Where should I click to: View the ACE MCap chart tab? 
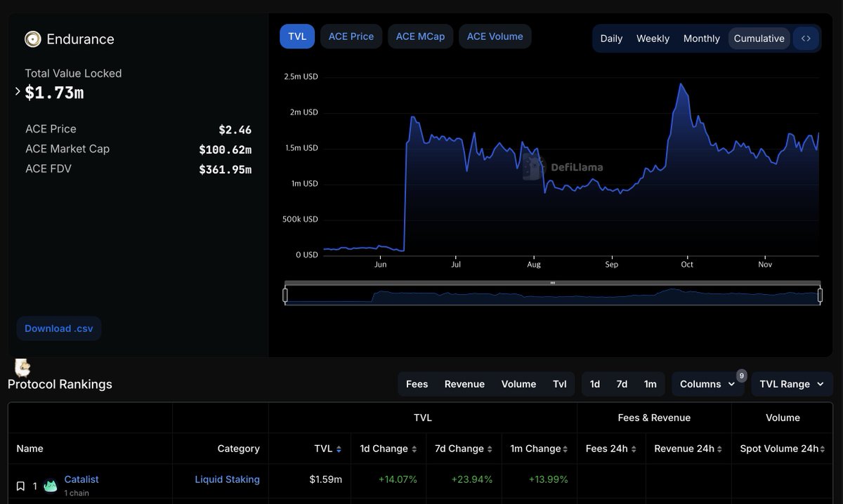coord(420,36)
